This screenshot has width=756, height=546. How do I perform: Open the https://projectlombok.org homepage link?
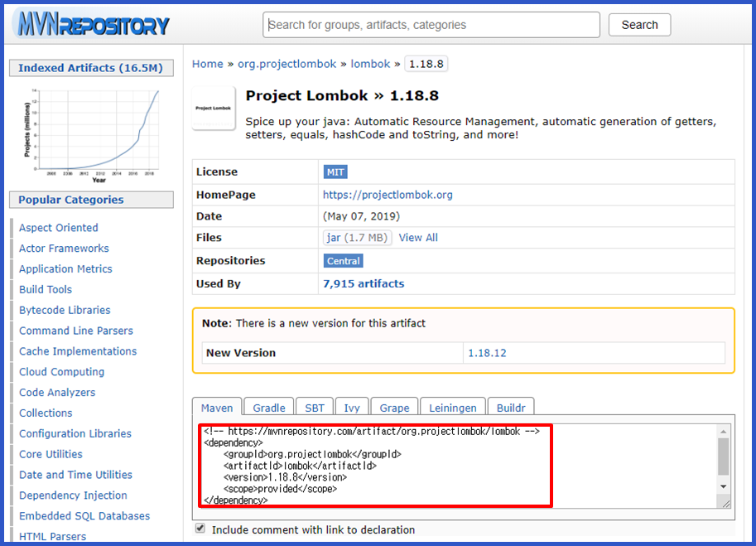click(x=388, y=195)
